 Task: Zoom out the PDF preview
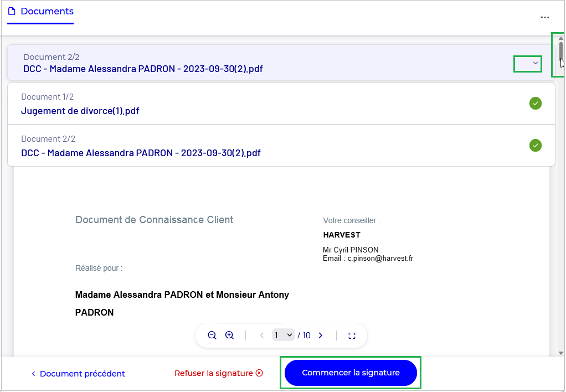212,335
